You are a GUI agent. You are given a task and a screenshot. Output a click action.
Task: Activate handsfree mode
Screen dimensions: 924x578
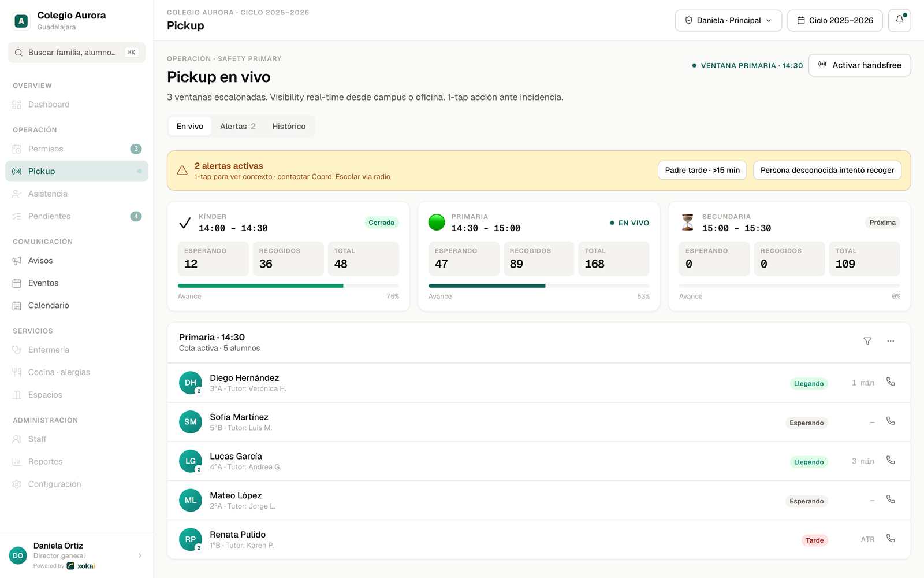tap(859, 65)
